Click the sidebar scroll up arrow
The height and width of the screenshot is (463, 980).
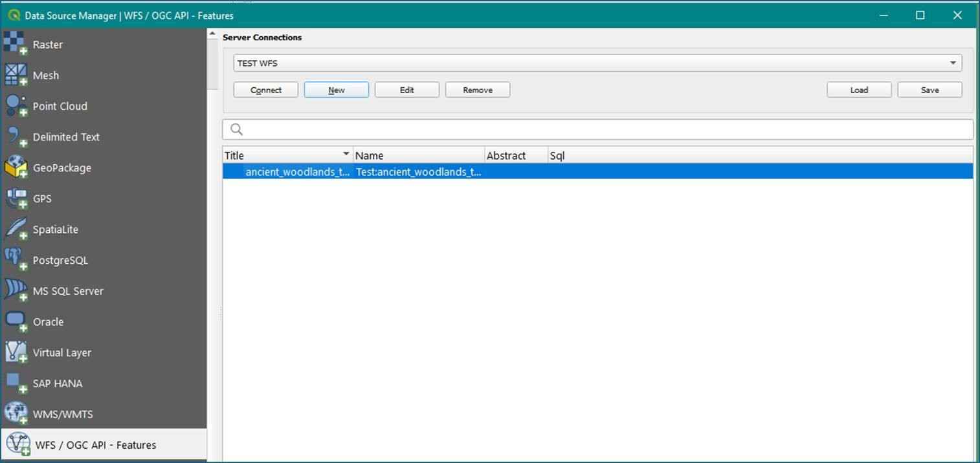click(212, 35)
